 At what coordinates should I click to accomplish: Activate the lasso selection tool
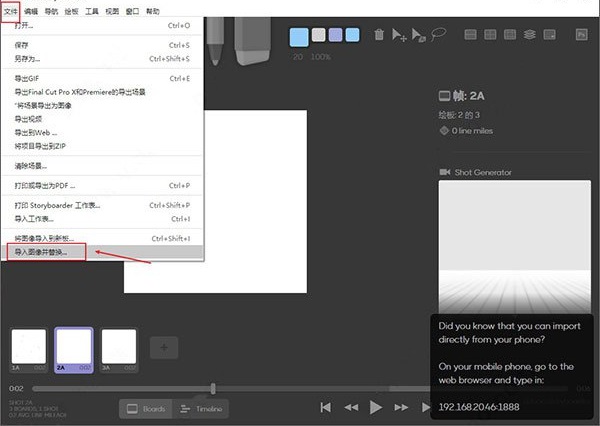[x=439, y=34]
